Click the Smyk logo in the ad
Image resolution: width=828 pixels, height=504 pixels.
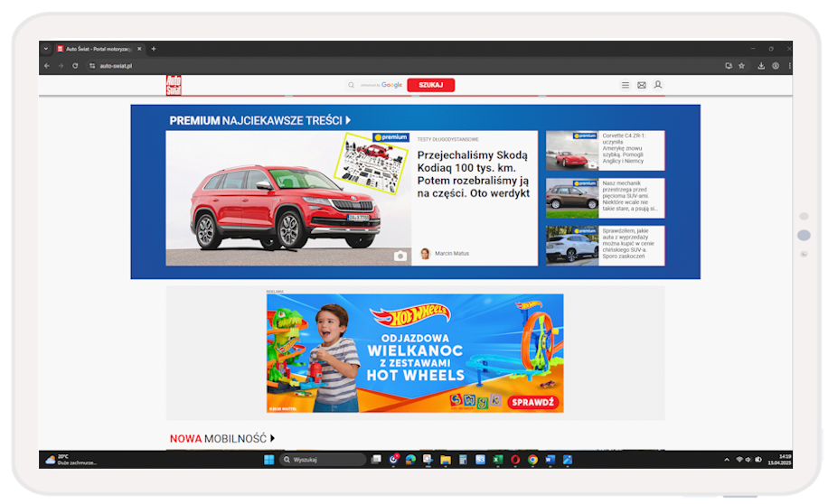point(475,401)
